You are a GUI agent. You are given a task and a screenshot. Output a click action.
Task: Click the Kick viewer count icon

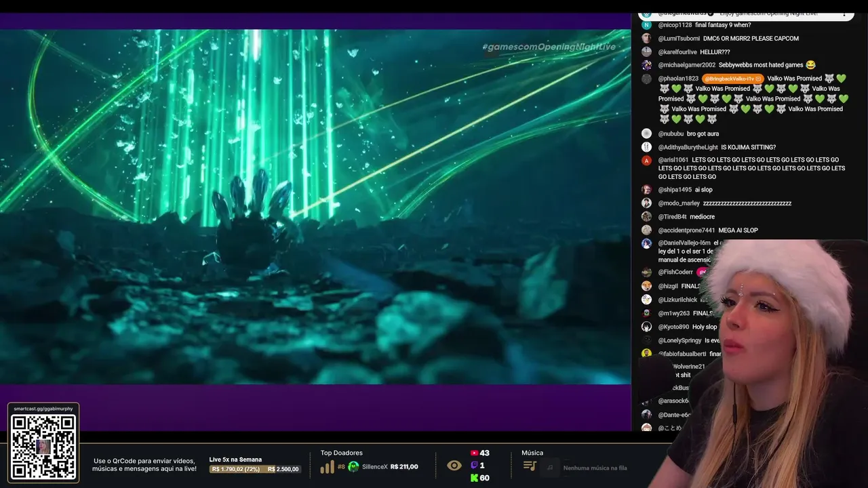tap(474, 478)
